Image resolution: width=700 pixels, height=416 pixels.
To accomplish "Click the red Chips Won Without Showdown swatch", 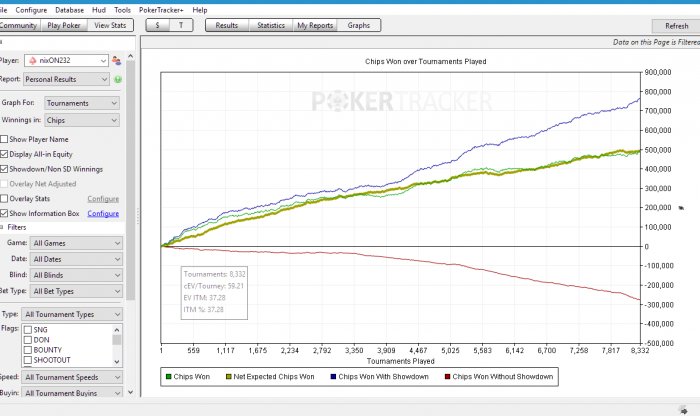I will tap(447, 377).
